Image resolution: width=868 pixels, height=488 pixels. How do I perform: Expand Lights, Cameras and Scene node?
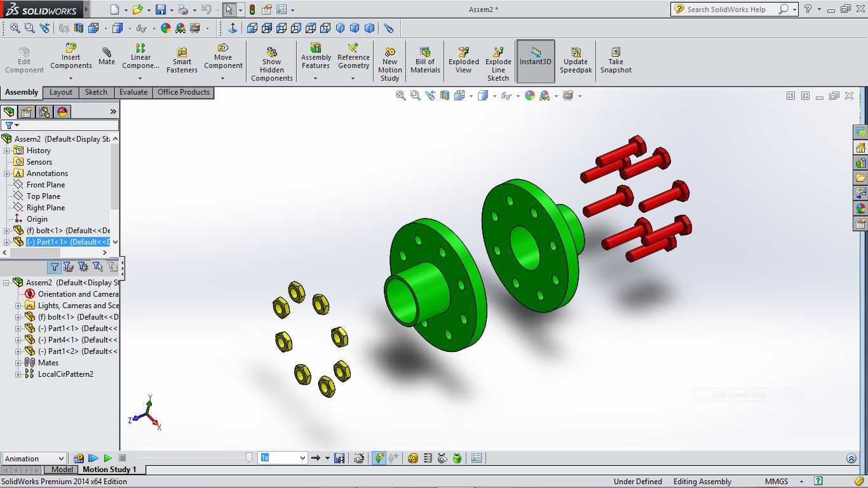point(18,306)
